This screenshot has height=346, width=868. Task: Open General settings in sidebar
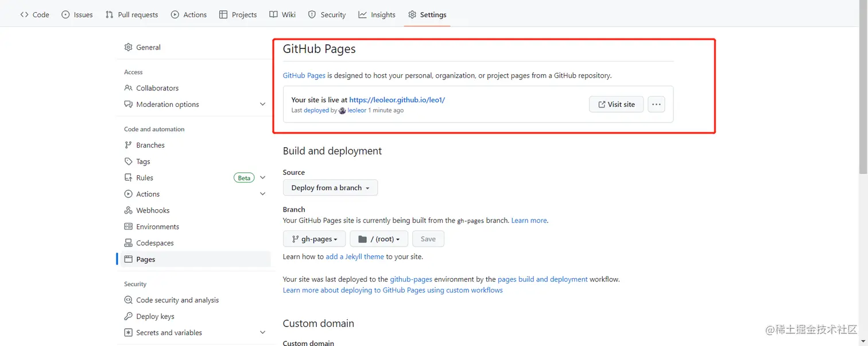[x=148, y=47]
